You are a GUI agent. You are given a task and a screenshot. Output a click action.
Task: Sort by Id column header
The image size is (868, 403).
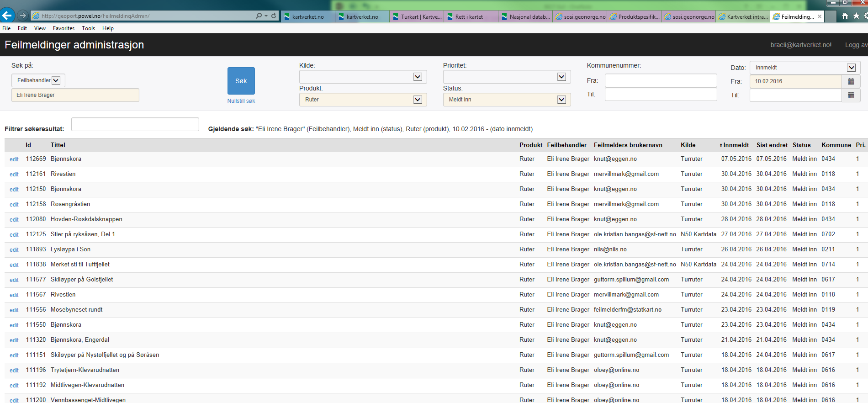click(x=28, y=145)
